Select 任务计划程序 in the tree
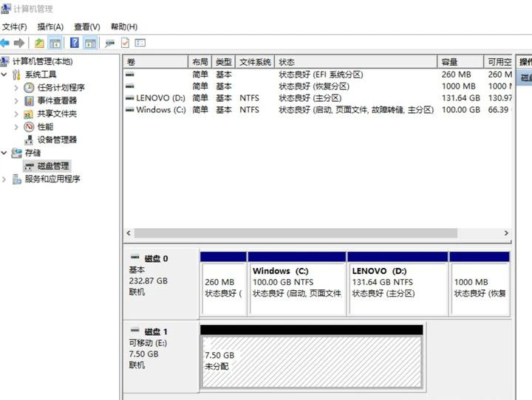Screen dimensions: 532x400 click(x=61, y=88)
